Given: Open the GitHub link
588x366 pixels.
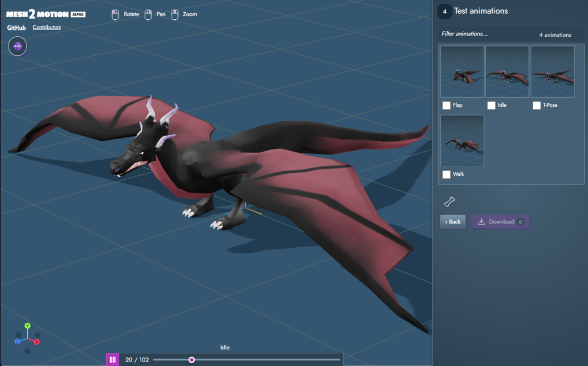Looking at the screenshot, I should tap(18, 26).
